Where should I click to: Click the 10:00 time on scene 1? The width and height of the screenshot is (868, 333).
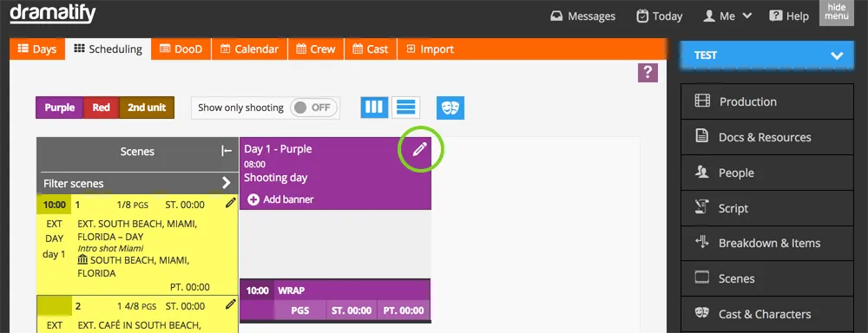point(54,205)
